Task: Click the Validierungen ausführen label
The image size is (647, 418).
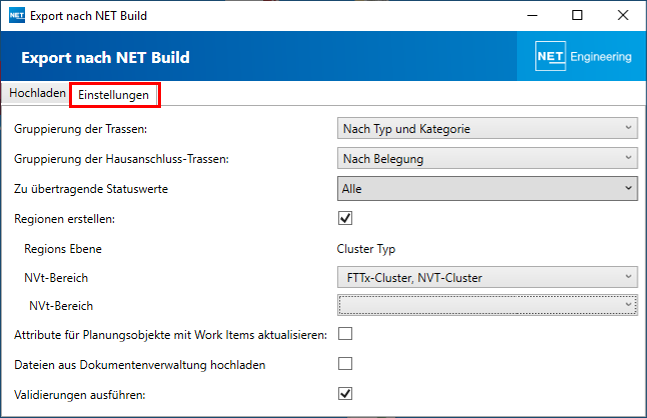Action: [x=80, y=395]
